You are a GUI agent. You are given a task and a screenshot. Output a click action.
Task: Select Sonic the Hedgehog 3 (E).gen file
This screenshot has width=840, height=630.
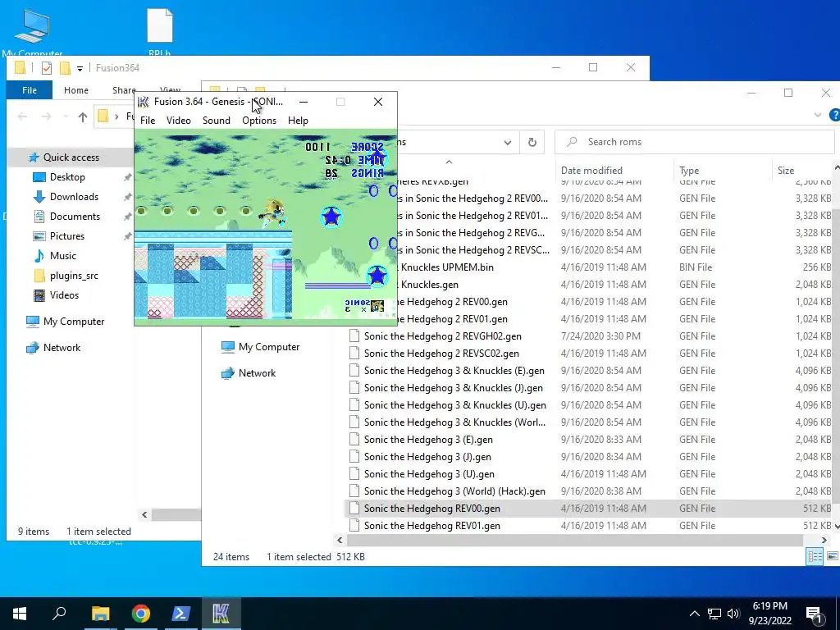(428, 440)
